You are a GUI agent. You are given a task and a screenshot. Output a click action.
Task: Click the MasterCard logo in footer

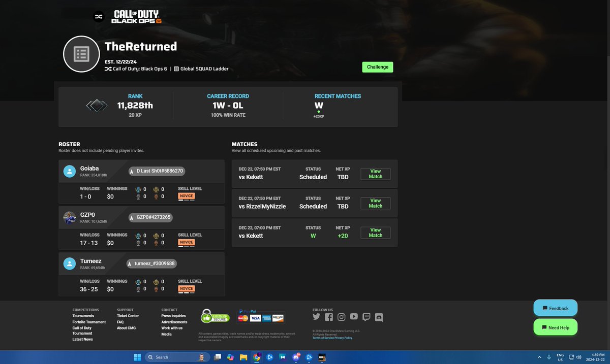pyautogui.click(x=243, y=318)
